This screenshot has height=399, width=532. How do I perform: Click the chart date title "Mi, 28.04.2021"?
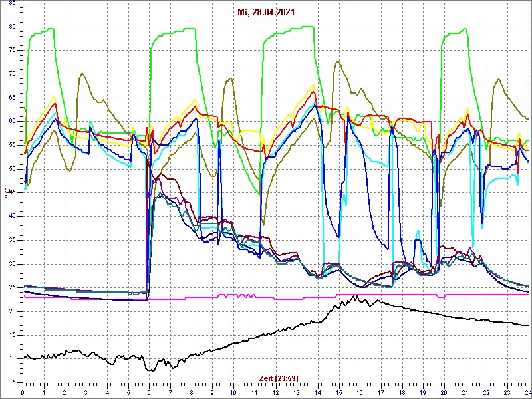click(265, 13)
